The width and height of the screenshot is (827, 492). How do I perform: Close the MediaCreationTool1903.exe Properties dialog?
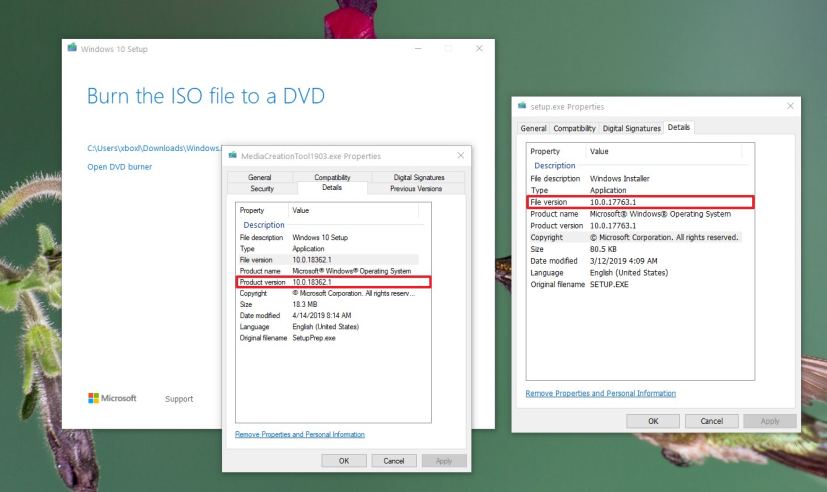click(460, 156)
